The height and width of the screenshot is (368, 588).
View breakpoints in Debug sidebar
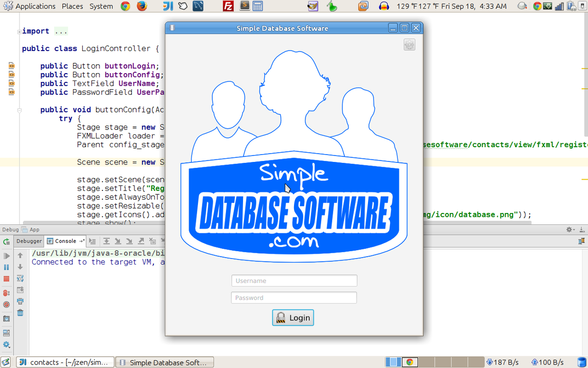(6, 293)
